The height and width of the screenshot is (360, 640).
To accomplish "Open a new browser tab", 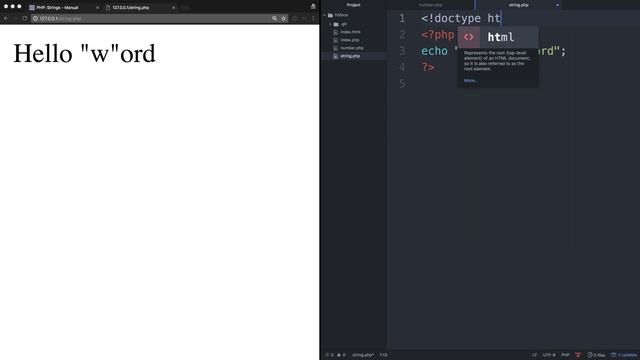I will point(185,8).
